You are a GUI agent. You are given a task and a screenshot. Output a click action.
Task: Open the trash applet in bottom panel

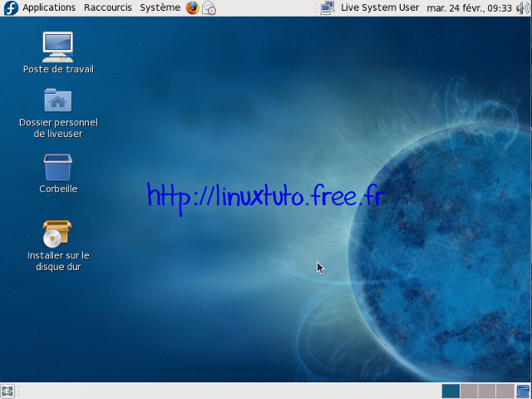point(524,391)
